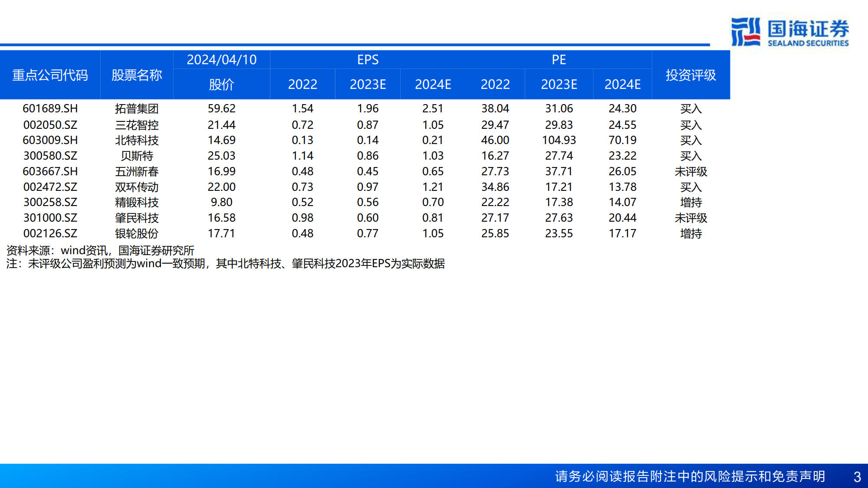The image size is (868, 488).
Task: Click the 注 footnote about wind一致预期
Action: [x=226, y=263]
